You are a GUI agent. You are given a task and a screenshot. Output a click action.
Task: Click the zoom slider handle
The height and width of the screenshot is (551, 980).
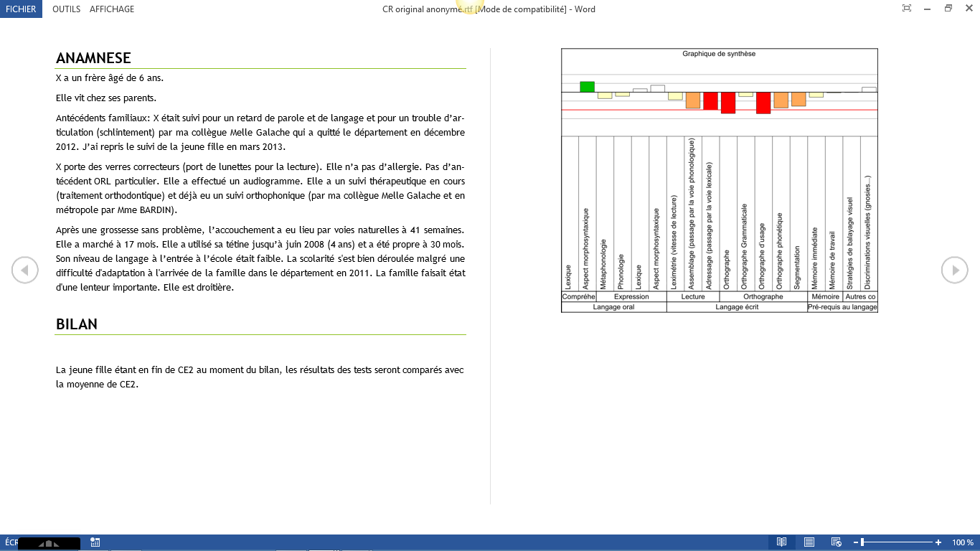point(862,542)
